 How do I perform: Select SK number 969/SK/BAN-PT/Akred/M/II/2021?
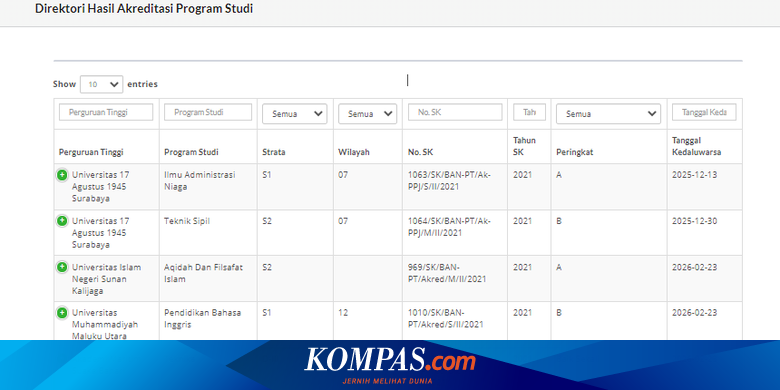tap(447, 273)
